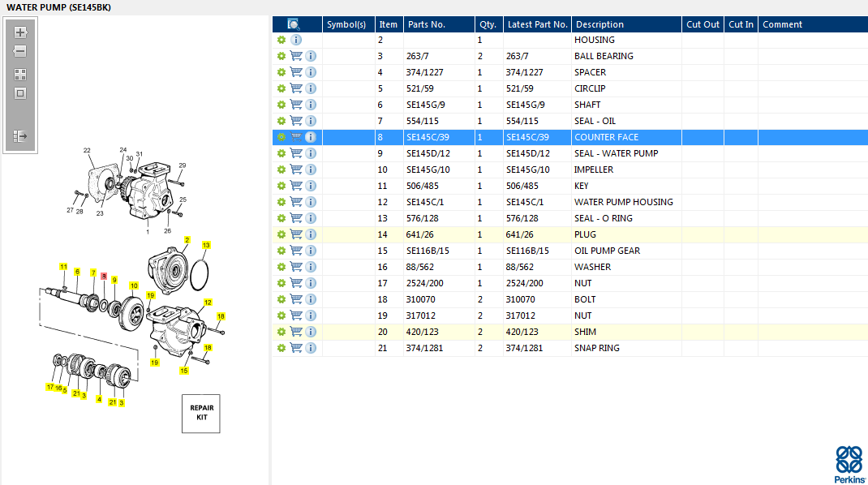Open info icon for PLUG row
Image resolution: width=868 pixels, height=485 pixels.
tap(312, 234)
